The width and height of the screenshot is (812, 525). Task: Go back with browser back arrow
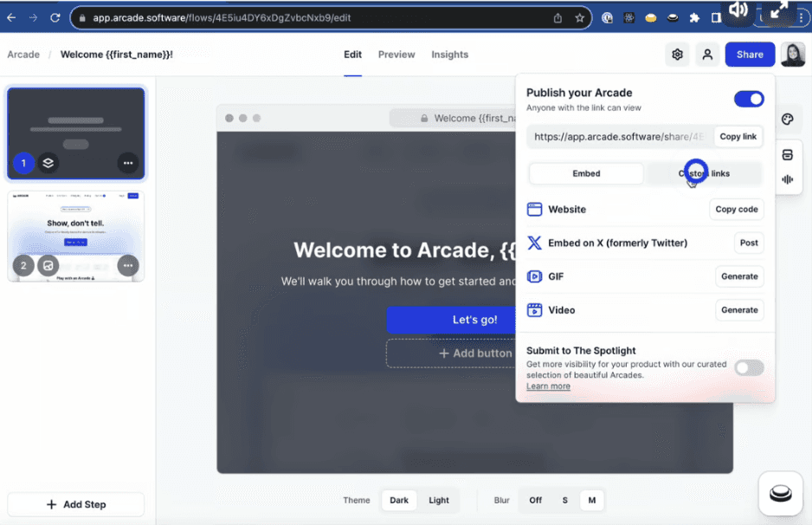click(x=11, y=17)
